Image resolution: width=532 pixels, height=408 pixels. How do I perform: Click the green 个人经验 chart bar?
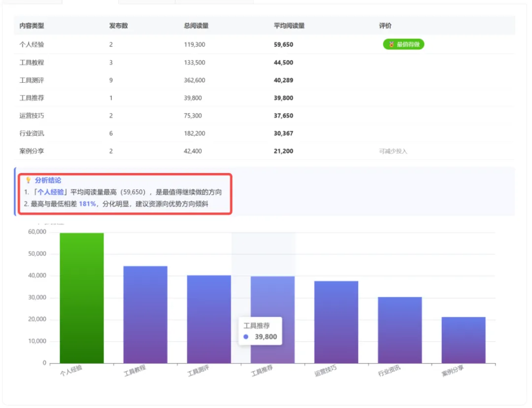(x=82, y=298)
